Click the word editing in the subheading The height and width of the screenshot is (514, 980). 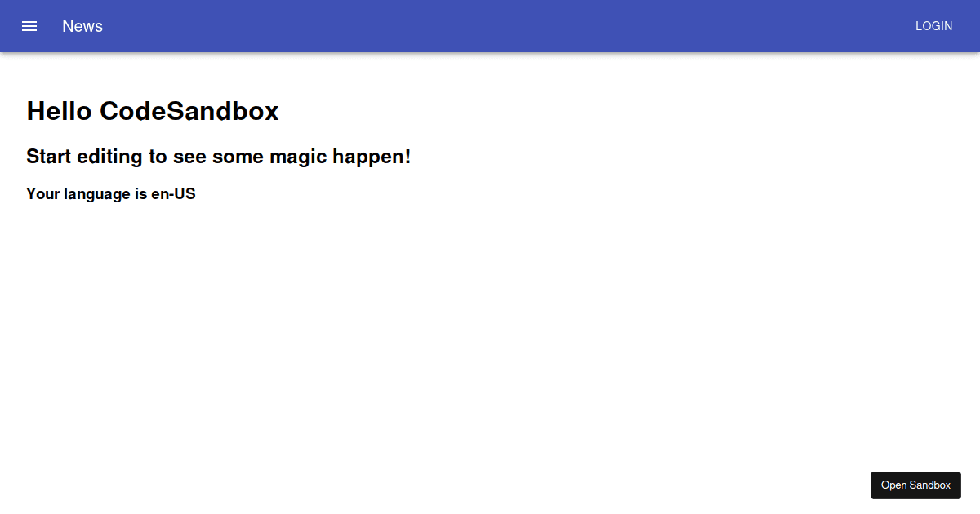109,157
